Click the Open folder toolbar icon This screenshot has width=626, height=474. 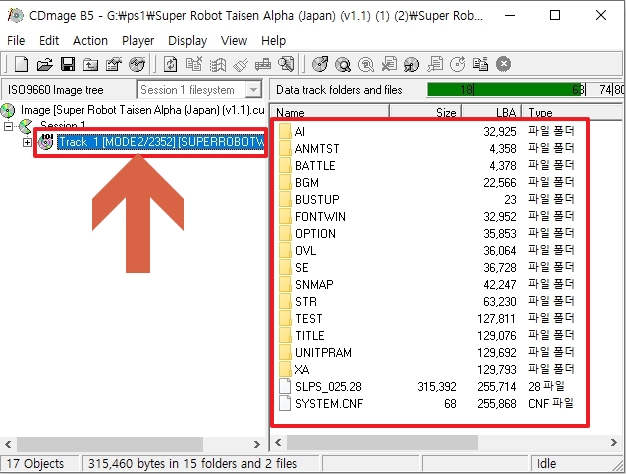point(45,64)
